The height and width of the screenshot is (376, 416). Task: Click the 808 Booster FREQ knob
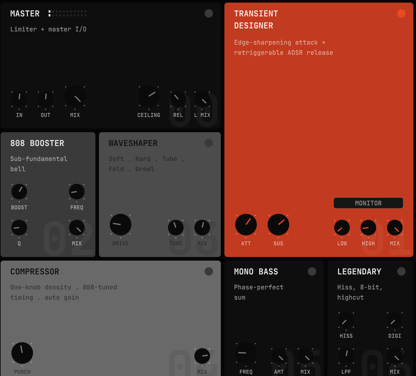[x=77, y=192]
